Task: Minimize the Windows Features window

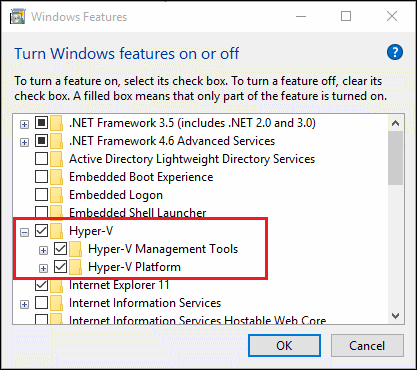Action: (301, 16)
